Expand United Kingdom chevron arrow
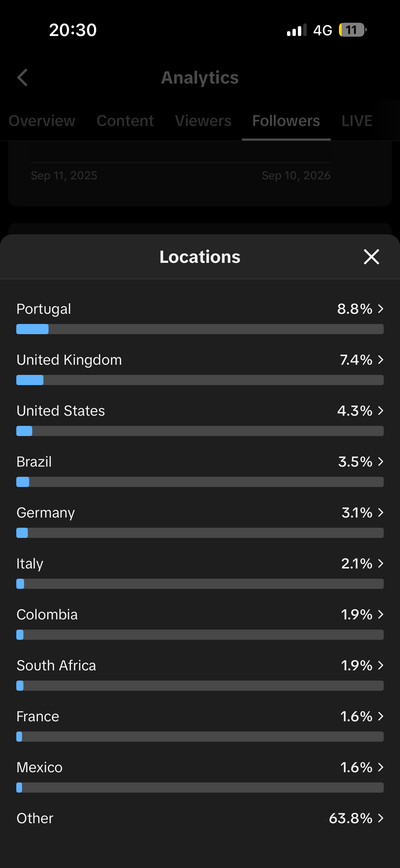400x868 pixels. click(381, 360)
